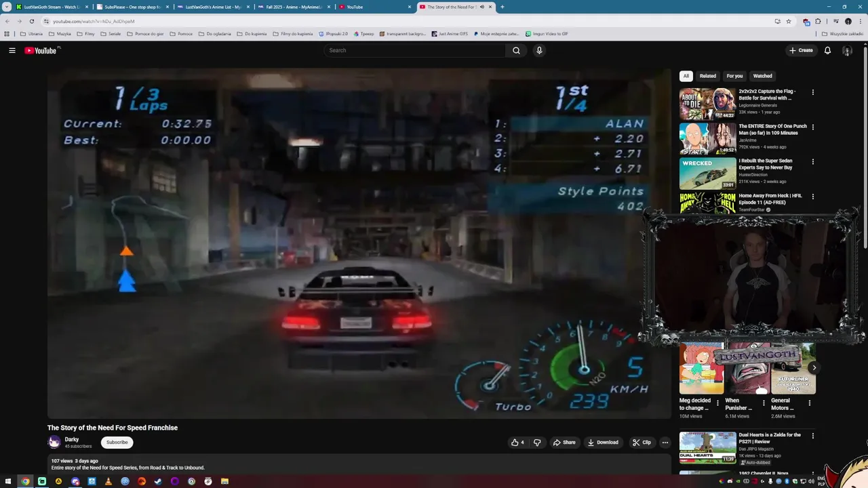Open a new Chrome tab
Image resolution: width=868 pixels, height=488 pixels.
pos(502,7)
